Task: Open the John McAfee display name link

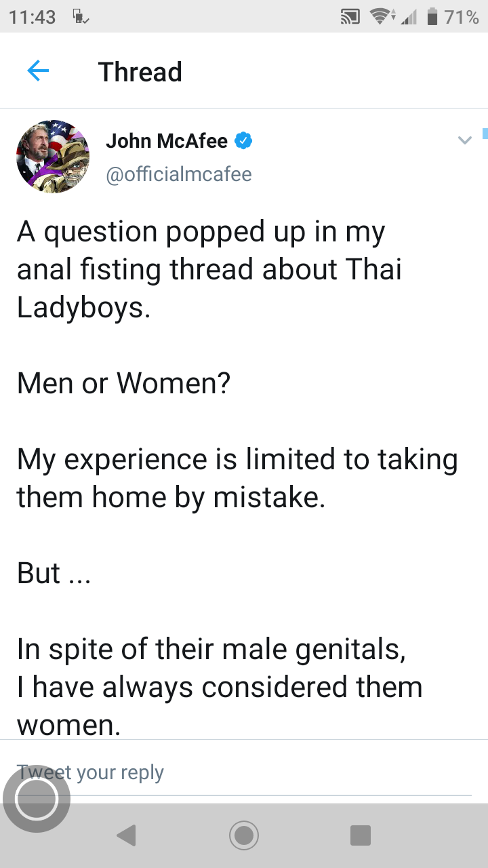Action: (167, 141)
